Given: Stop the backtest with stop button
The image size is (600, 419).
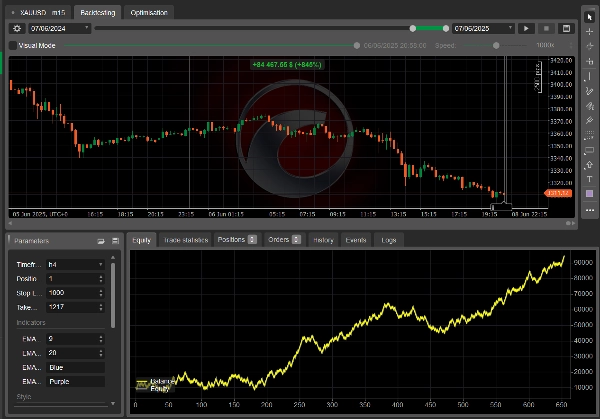Looking at the screenshot, I should click(x=546, y=29).
